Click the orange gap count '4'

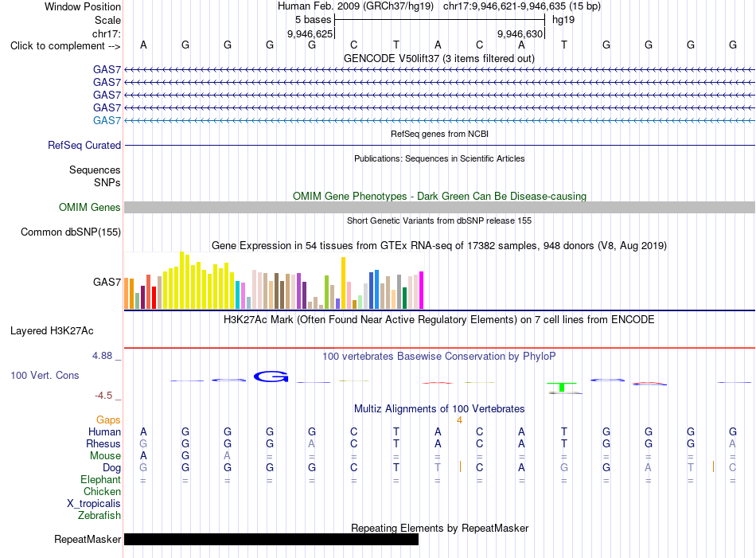459,420
